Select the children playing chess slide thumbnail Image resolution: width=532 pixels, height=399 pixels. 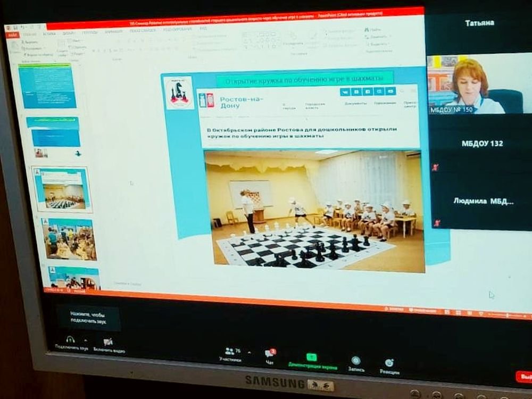(x=69, y=239)
